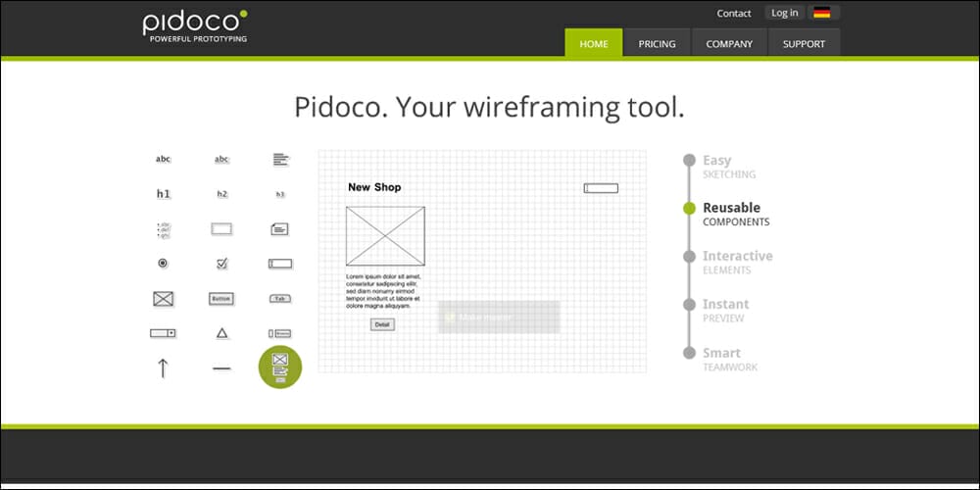Click the Pidoco logo in the header
This screenshot has width=980, height=490.
tap(195, 26)
